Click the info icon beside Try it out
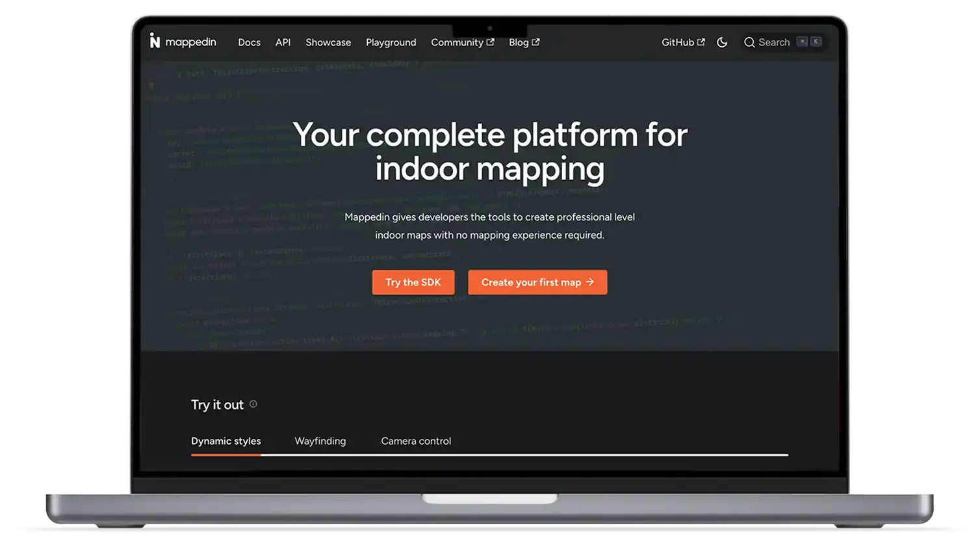 [x=253, y=404]
